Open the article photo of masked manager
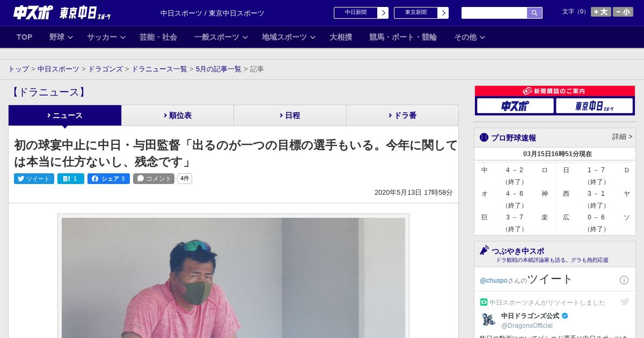 pyautogui.click(x=233, y=277)
